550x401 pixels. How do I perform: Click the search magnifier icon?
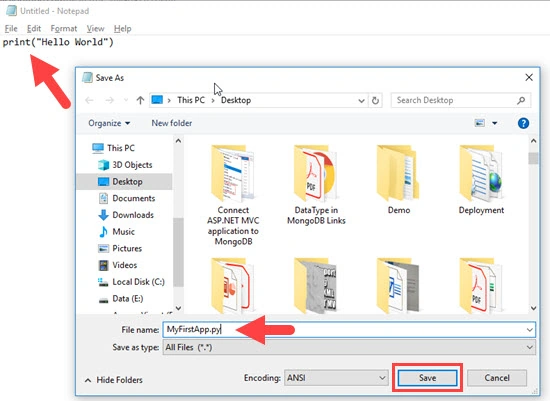click(x=521, y=100)
